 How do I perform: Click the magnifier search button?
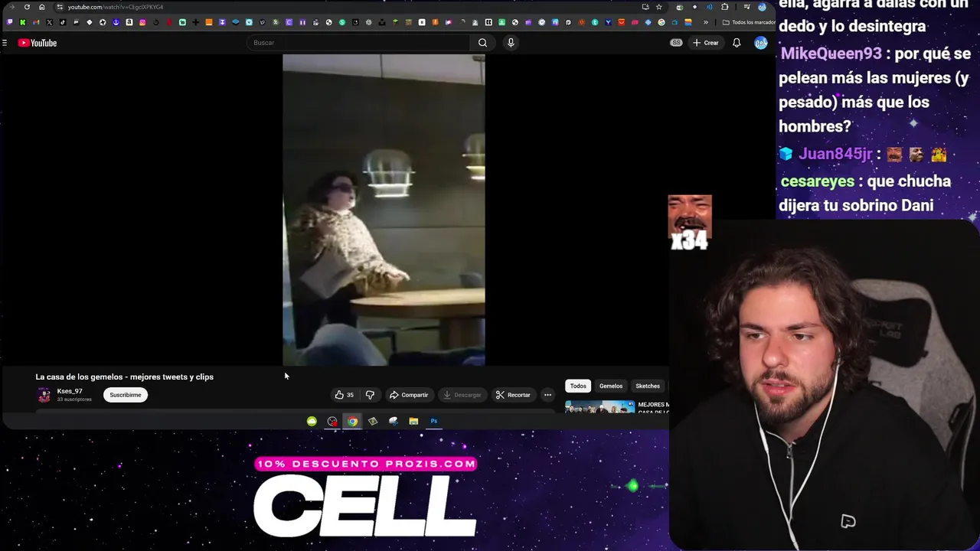pyautogui.click(x=482, y=43)
